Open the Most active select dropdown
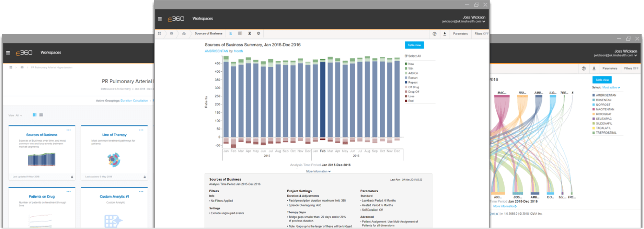This screenshot has width=644, height=229. click(611, 87)
